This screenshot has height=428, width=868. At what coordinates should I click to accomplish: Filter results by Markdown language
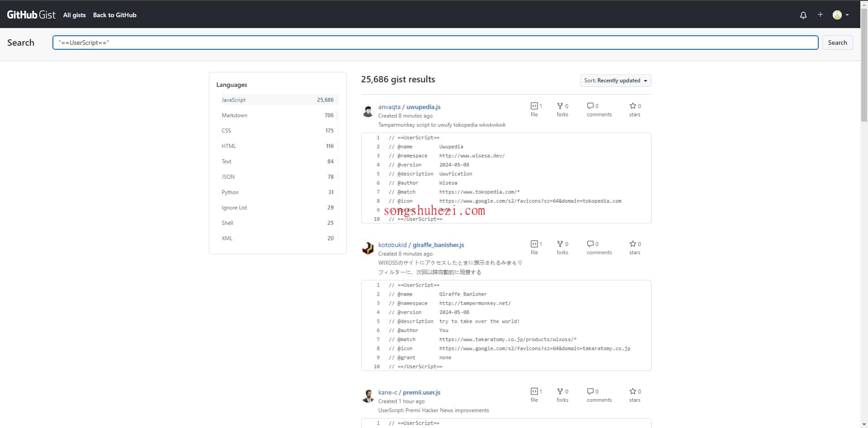[x=278, y=115]
